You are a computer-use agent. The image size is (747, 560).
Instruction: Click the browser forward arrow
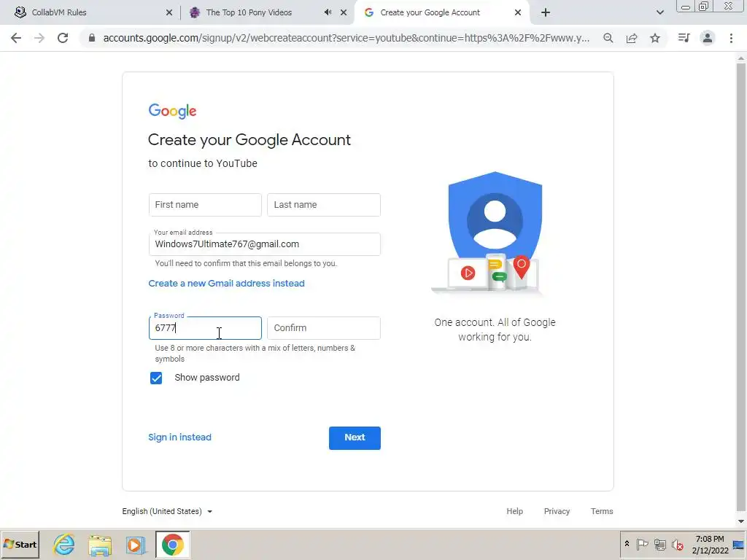(39, 38)
